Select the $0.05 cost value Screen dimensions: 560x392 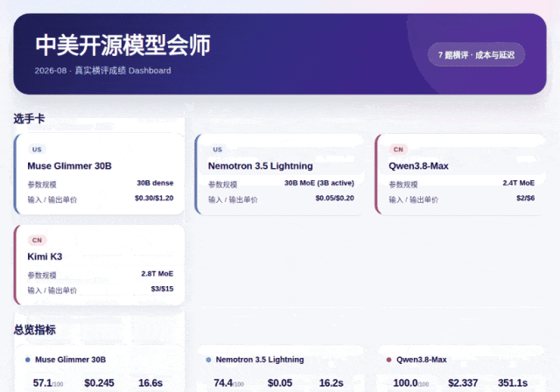[x=280, y=383]
